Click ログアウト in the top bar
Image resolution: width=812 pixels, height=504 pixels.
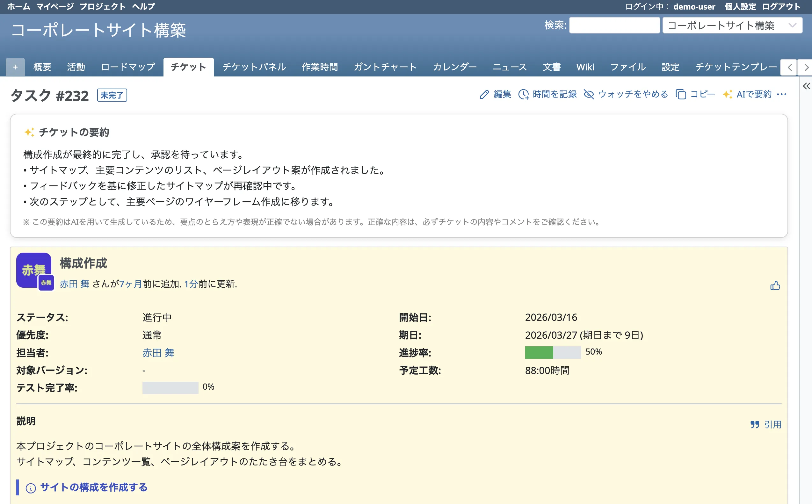781,7
